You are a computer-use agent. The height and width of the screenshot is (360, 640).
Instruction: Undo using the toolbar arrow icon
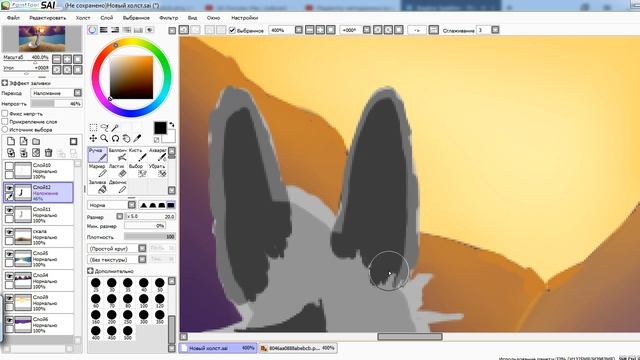point(184,30)
